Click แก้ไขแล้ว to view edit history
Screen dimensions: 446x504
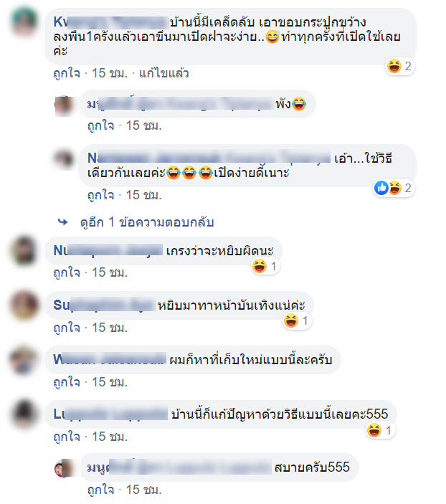tap(163, 73)
